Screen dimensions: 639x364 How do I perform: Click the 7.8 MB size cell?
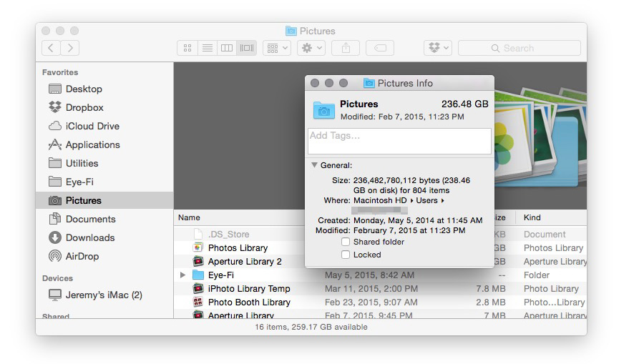[x=491, y=289]
